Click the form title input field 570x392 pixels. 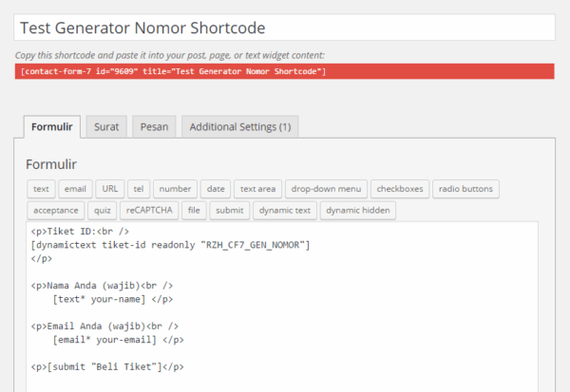click(284, 28)
